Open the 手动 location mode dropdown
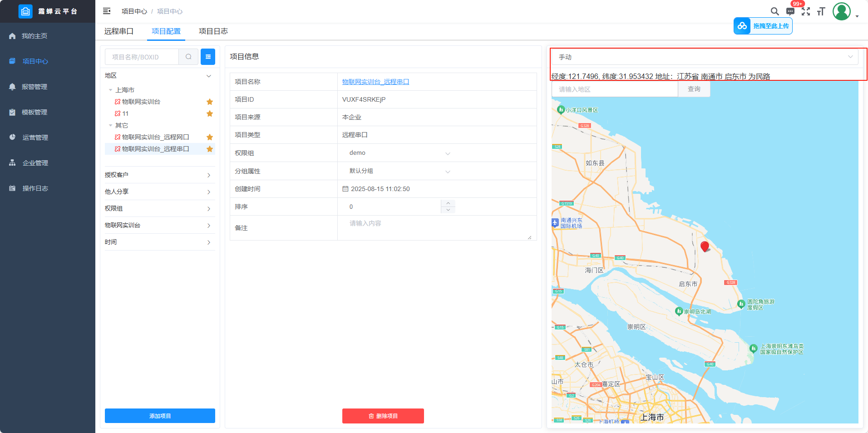Viewport: 868px width, 433px height. 705,57
